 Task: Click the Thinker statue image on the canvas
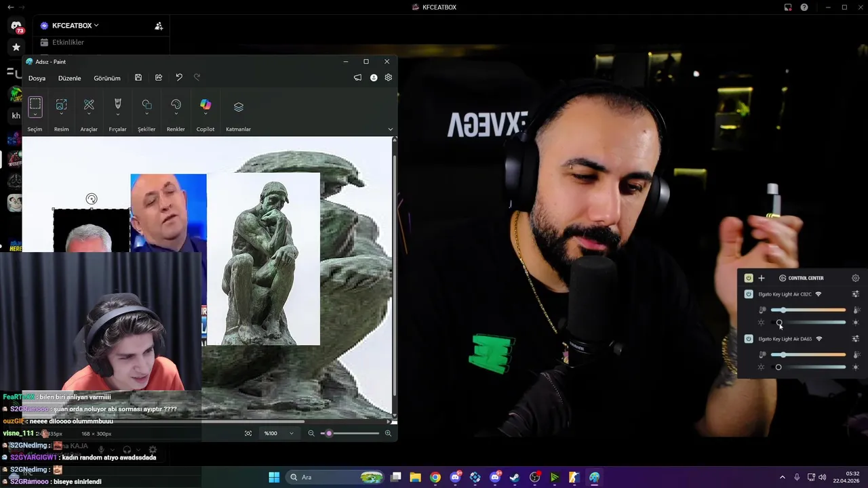[x=263, y=259]
